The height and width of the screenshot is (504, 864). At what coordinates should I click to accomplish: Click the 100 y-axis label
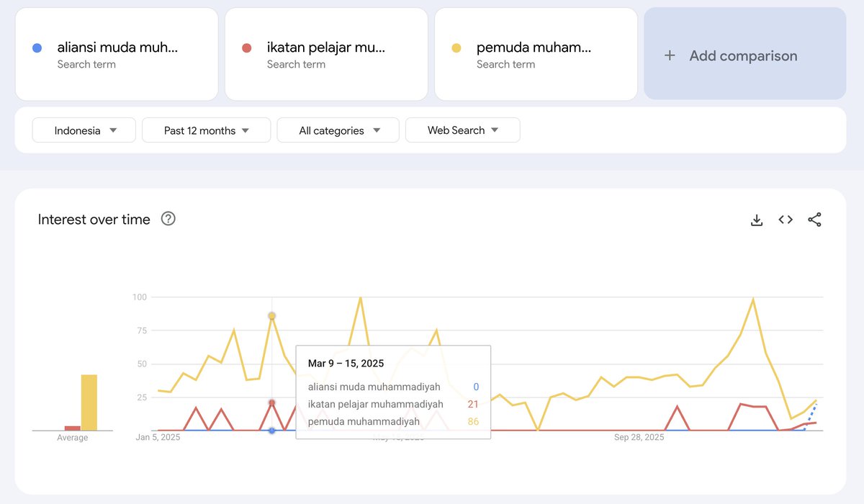point(140,297)
